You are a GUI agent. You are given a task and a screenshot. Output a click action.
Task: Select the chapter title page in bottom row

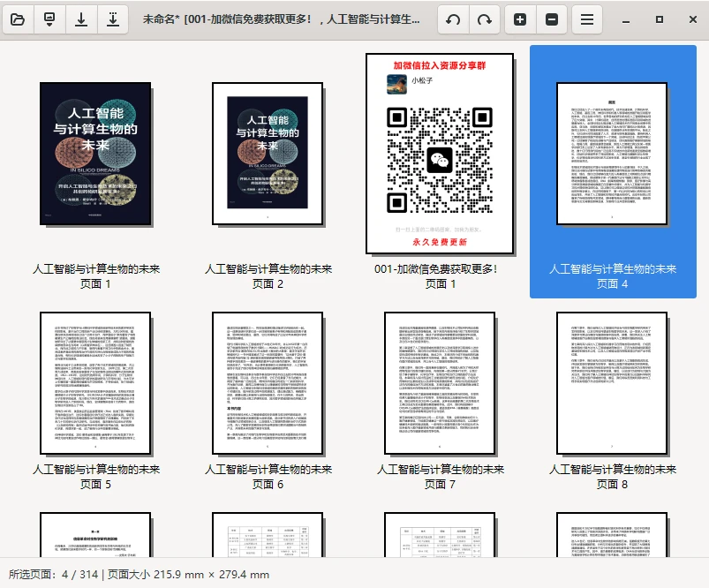[x=95, y=535]
